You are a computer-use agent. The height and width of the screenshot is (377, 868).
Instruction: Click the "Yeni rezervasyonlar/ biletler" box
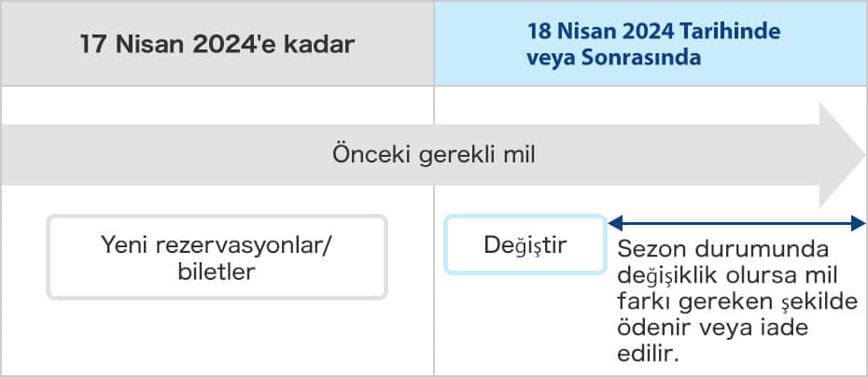(217, 257)
